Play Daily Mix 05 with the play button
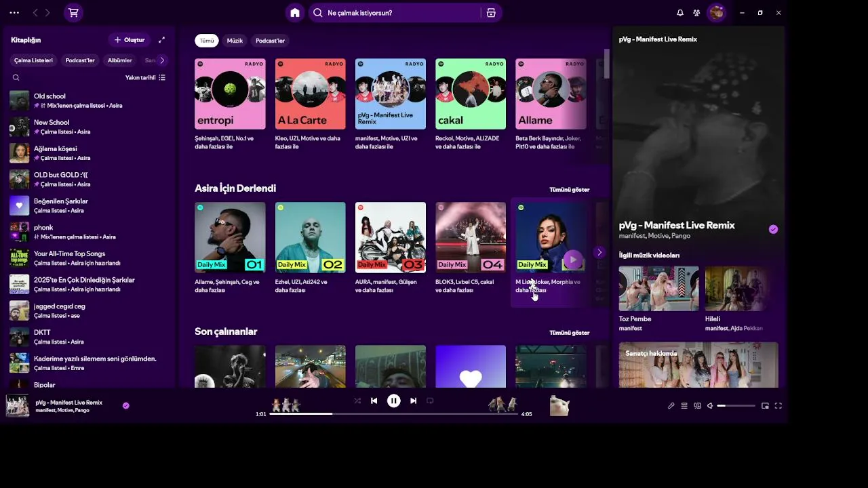The image size is (868, 488). 572,260
